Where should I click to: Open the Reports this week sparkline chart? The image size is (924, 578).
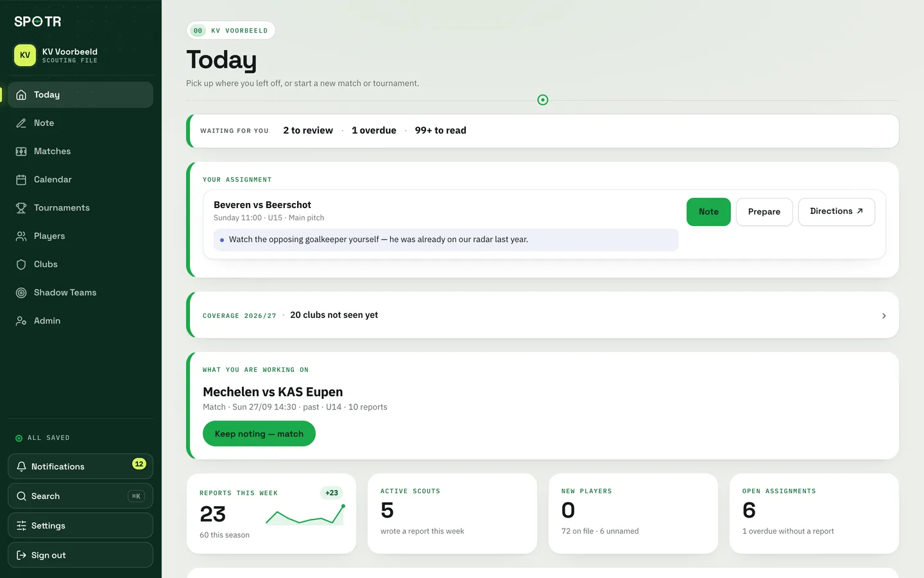coord(305,514)
